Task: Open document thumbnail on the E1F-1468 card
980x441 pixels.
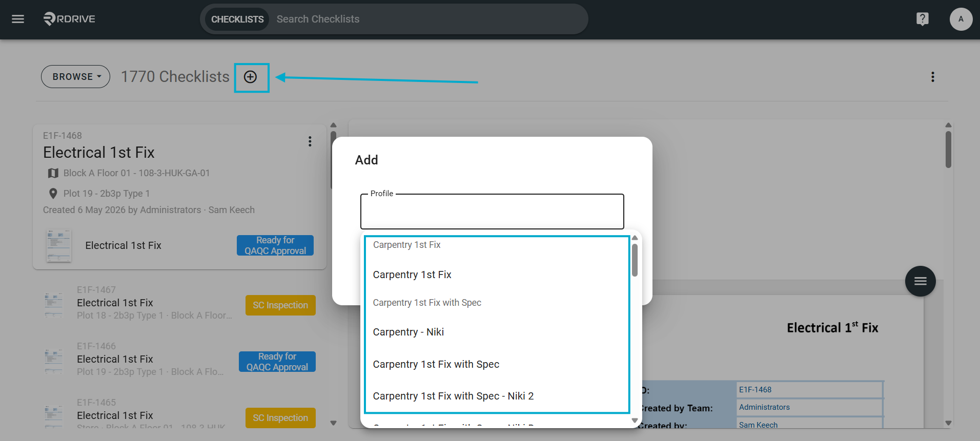Action: click(59, 246)
